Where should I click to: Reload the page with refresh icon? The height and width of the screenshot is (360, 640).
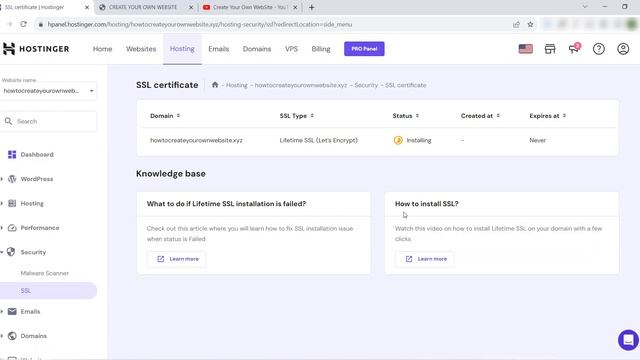tap(24, 24)
